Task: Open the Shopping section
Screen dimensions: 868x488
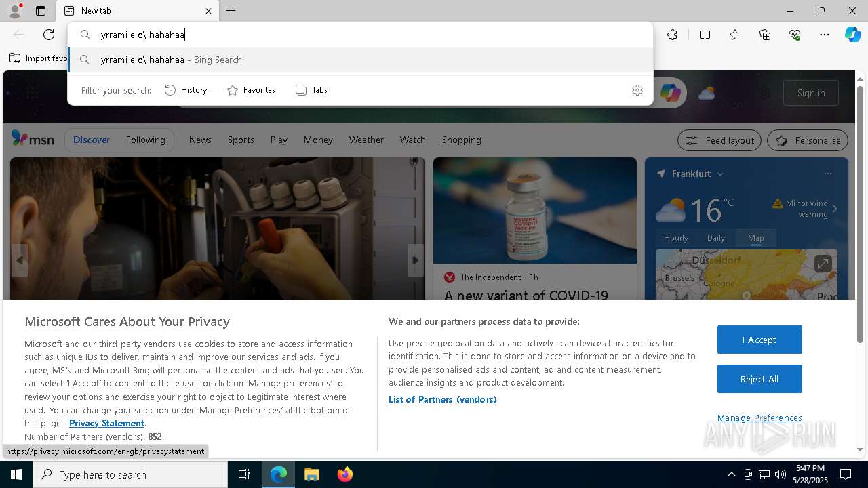Action: [461, 140]
